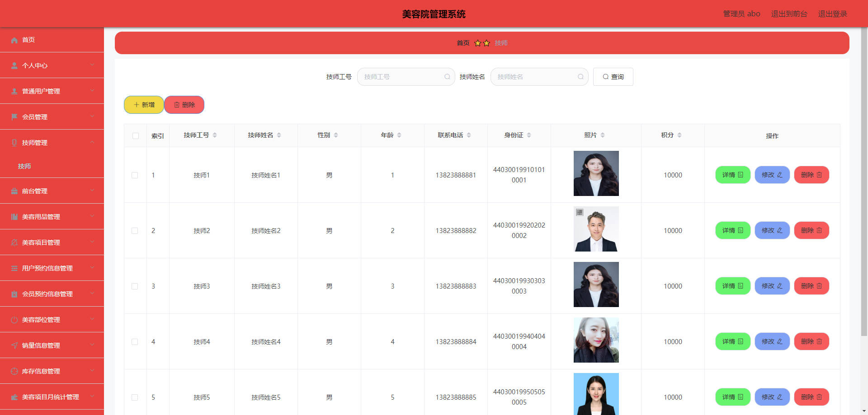The width and height of the screenshot is (868, 415).
Task: Click the home icon beside 首页 in sidebar
Action: (14, 40)
